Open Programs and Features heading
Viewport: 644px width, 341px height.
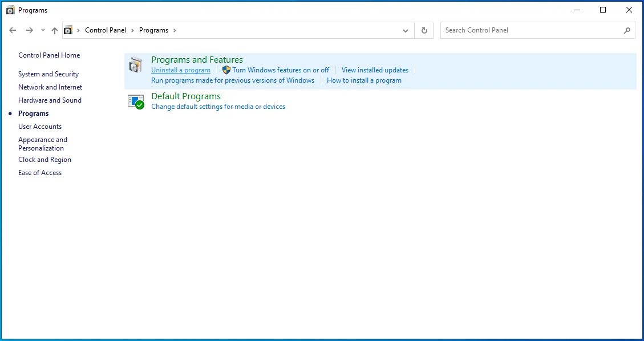coord(197,60)
